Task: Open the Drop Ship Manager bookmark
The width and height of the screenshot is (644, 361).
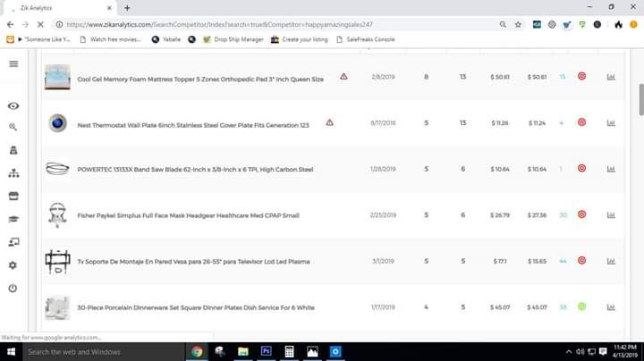Action: pyautogui.click(x=233, y=39)
